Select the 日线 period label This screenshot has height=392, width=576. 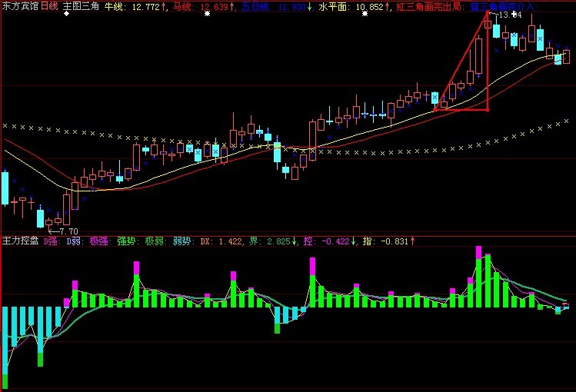pos(49,6)
